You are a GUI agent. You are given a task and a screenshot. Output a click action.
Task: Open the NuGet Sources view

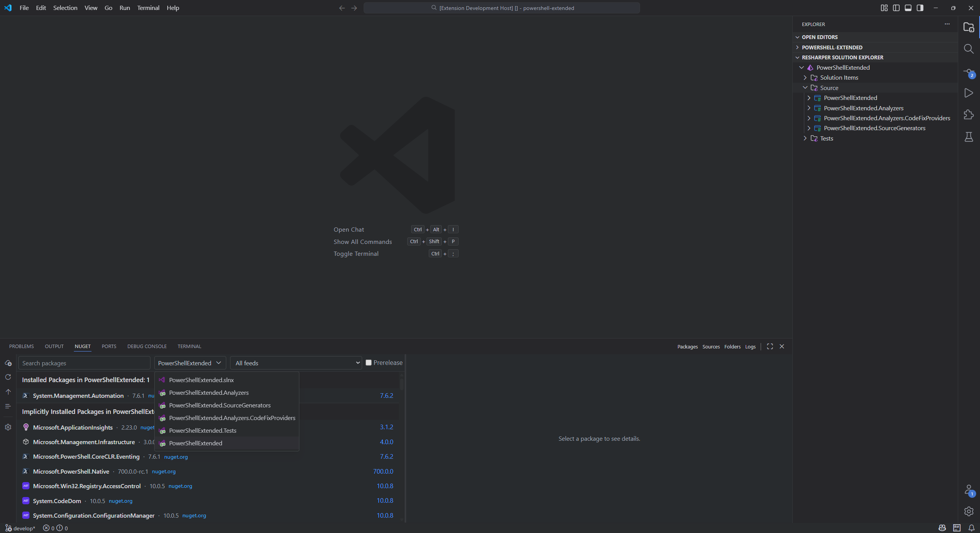click(711, 347)
